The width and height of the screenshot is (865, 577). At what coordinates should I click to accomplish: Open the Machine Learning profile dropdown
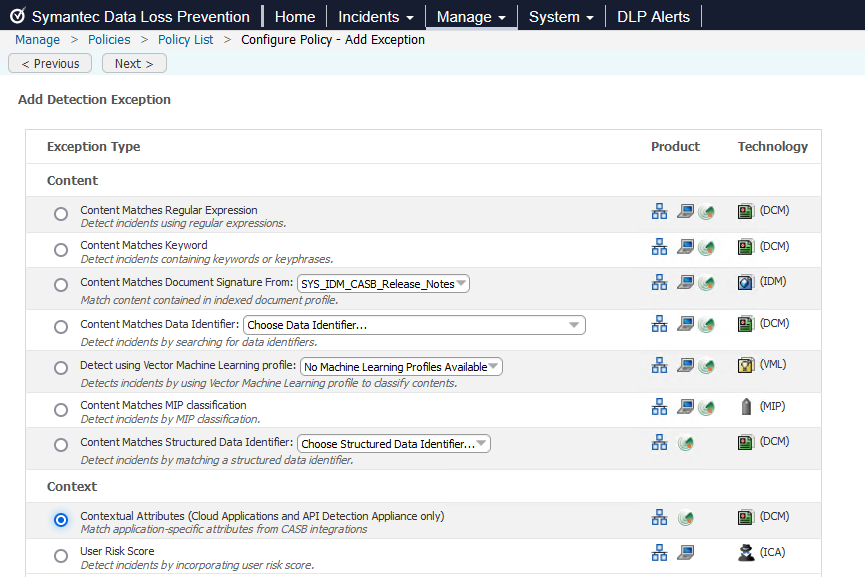click(401, 367)
